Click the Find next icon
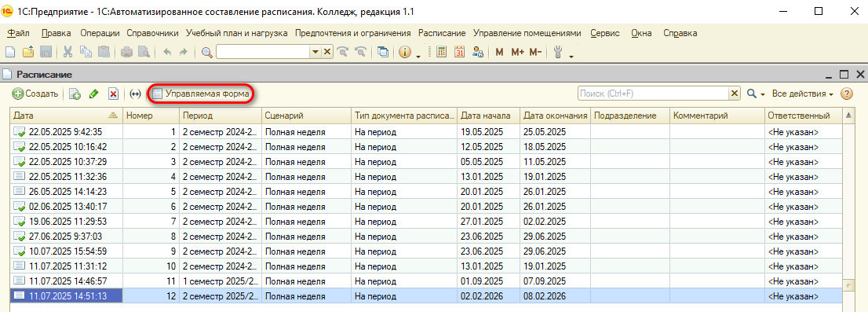Image resolution: width=868 pixels, height=312 pixels. pos(343,52)
